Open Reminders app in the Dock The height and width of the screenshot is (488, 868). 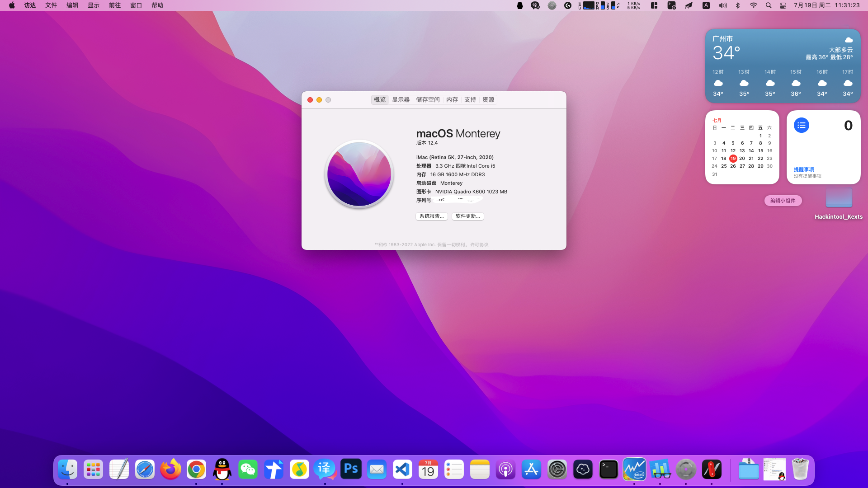click(x=454, y=469)
